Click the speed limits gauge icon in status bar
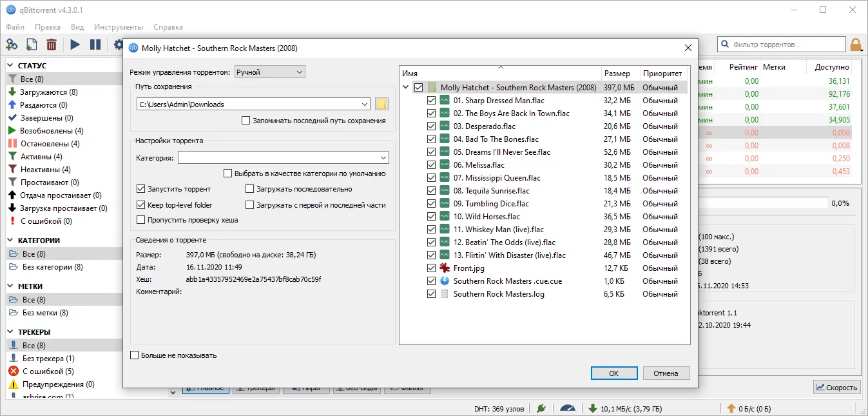The image size is (868, 416). tap(567, 408)
